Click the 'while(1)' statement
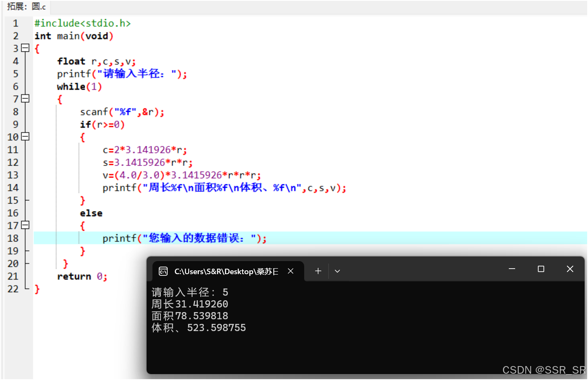 pos(80,86)
